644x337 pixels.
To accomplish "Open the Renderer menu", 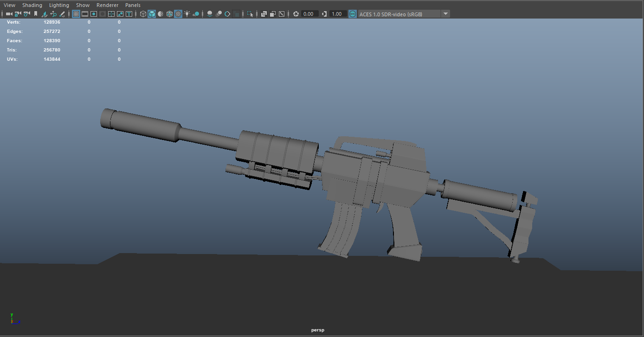I will point(107,5).
